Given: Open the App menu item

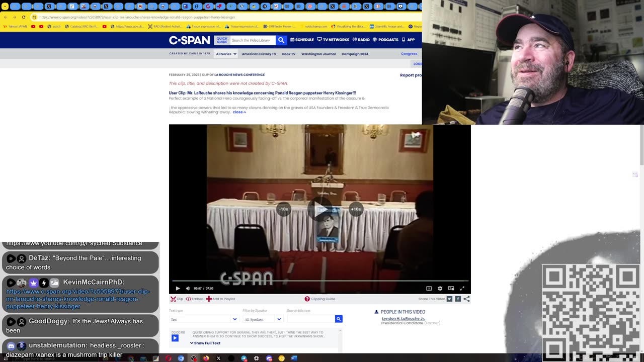Looking at the screenshot, I should [408, 40].
